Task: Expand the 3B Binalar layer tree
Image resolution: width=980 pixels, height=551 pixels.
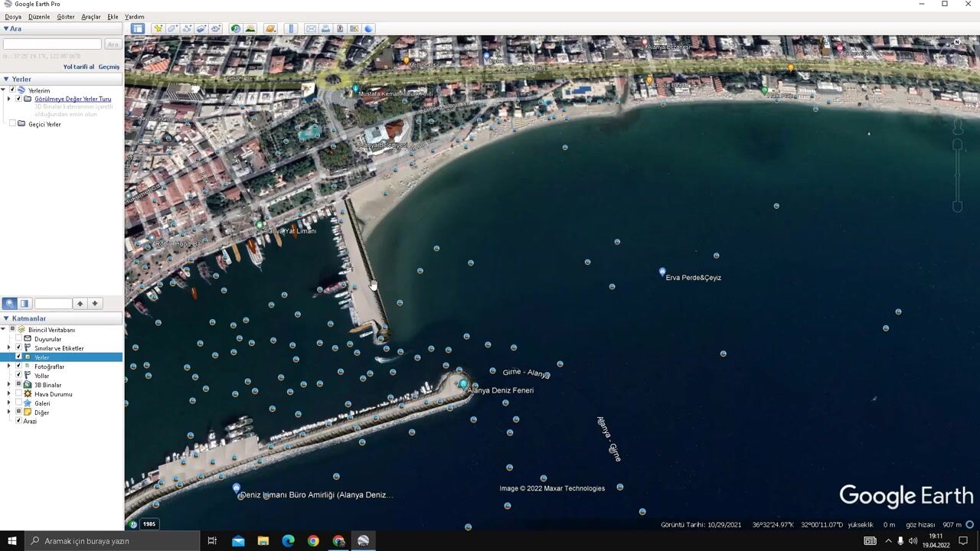Action: pyautogui.click(x=9, y=385)
